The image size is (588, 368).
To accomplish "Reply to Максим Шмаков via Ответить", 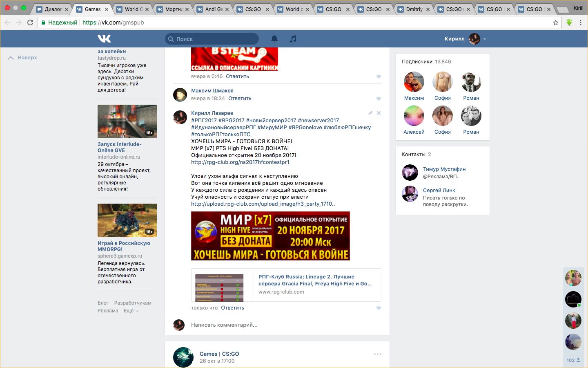I will point(240,99).
